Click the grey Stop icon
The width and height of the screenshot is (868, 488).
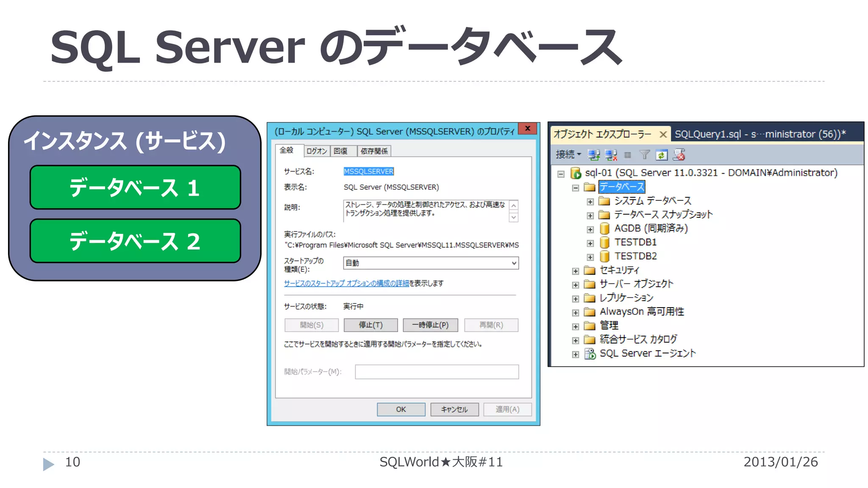point(628,155)
